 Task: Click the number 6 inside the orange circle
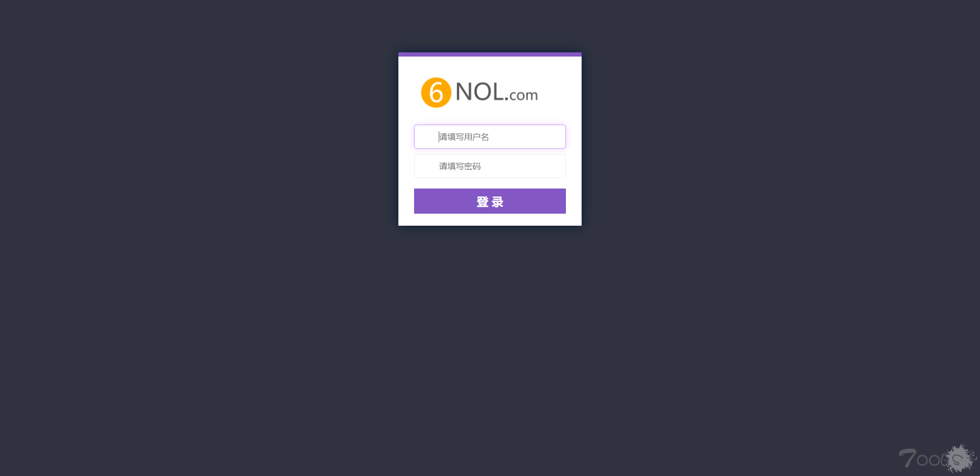click(x=436, y=93)
